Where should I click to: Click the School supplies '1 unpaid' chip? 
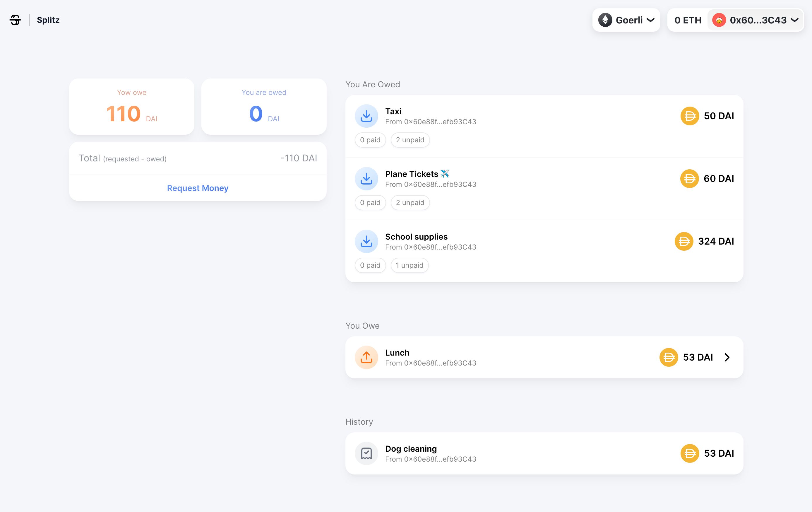click(410, 265)
